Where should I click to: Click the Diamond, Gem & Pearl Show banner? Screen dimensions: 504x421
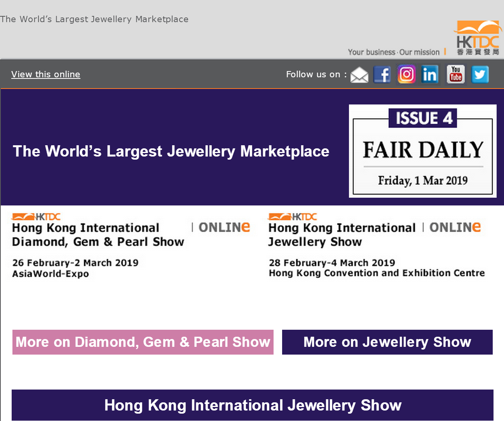[x=131, y=246]
